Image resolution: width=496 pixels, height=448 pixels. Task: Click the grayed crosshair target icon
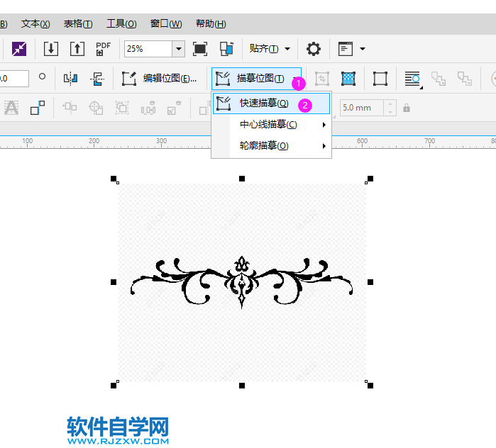[96, 108]
